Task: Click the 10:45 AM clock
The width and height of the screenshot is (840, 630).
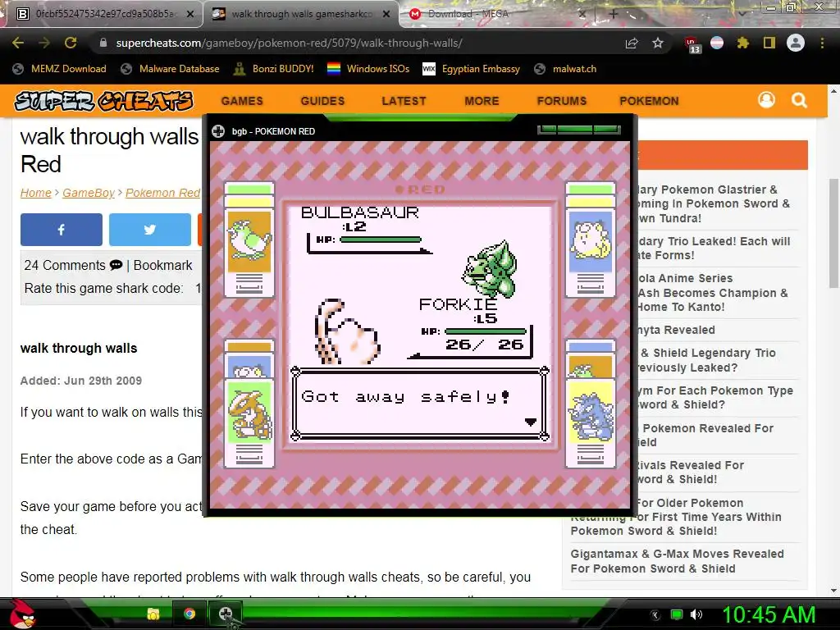Action: click(769, 614)
